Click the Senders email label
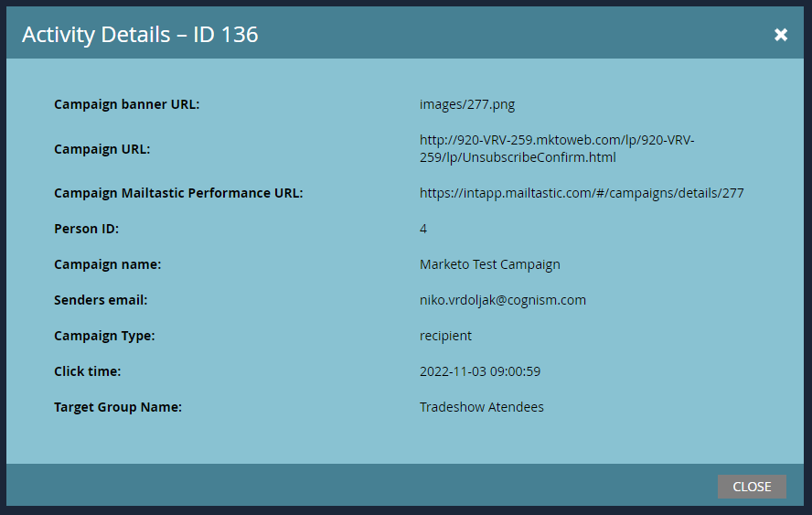812x515 pixels. point(101,300)
